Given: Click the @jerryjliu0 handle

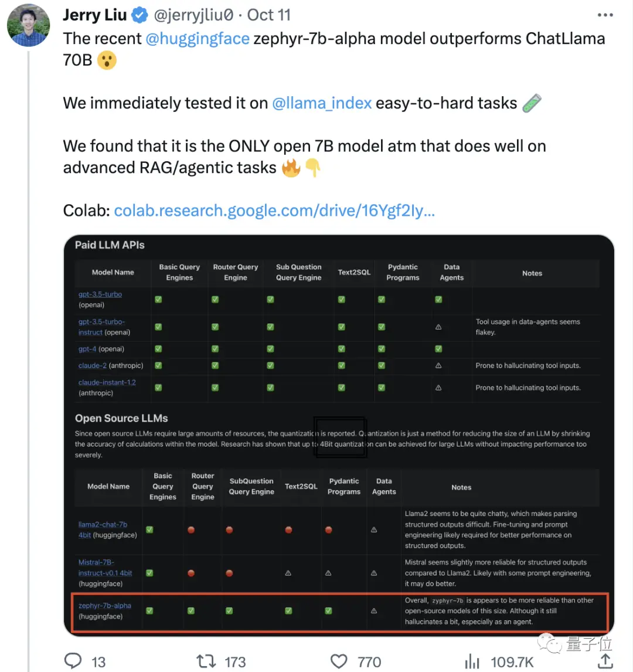Looking at the screenshot, I should (x=193, y=15).
